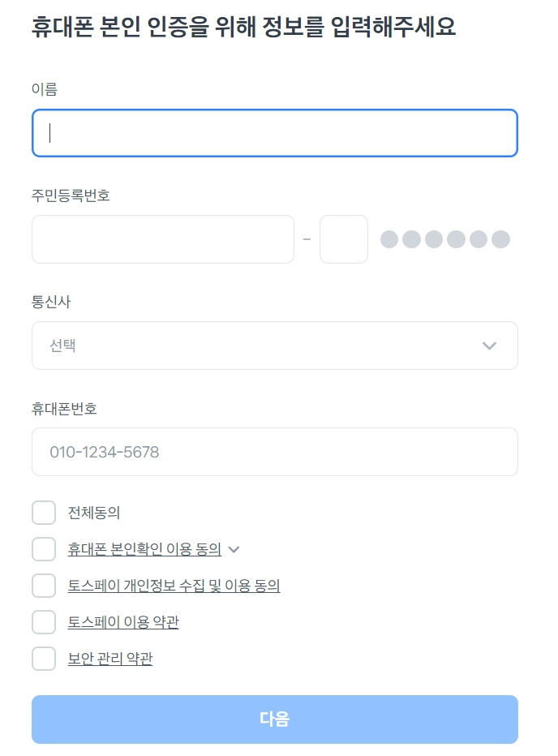This screenshot has height=756, width=558.
Task: Click the 이름 name input field
Action: (274, 133)
